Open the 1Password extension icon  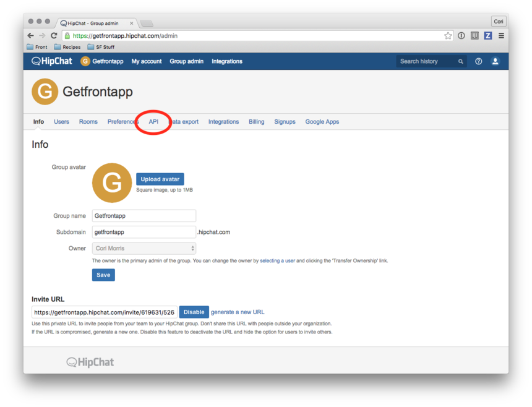coord(461,36)
